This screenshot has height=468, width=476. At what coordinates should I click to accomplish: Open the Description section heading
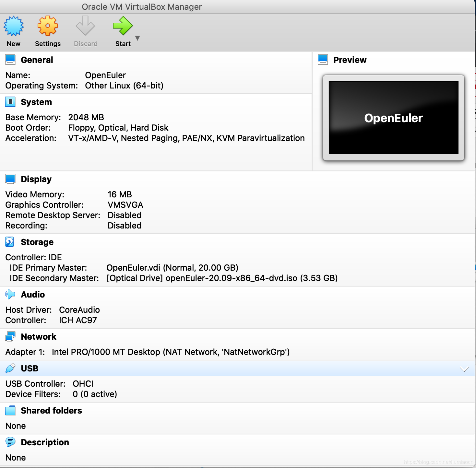pos(45,442)
